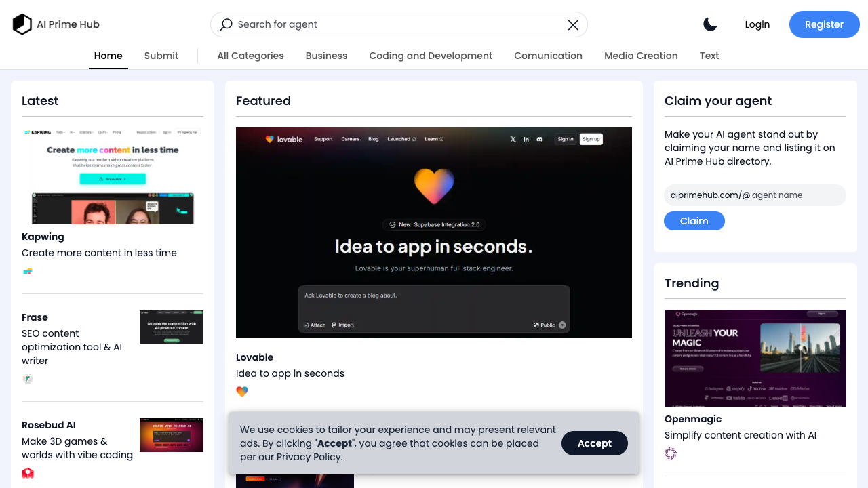The height and width of the screenshot is (488, 868).
Task: Click the Login link
Action: pos(757,24)
